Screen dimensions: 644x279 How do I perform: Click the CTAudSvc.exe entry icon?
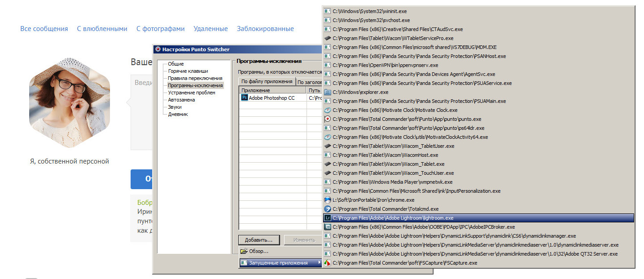[327, 29]
